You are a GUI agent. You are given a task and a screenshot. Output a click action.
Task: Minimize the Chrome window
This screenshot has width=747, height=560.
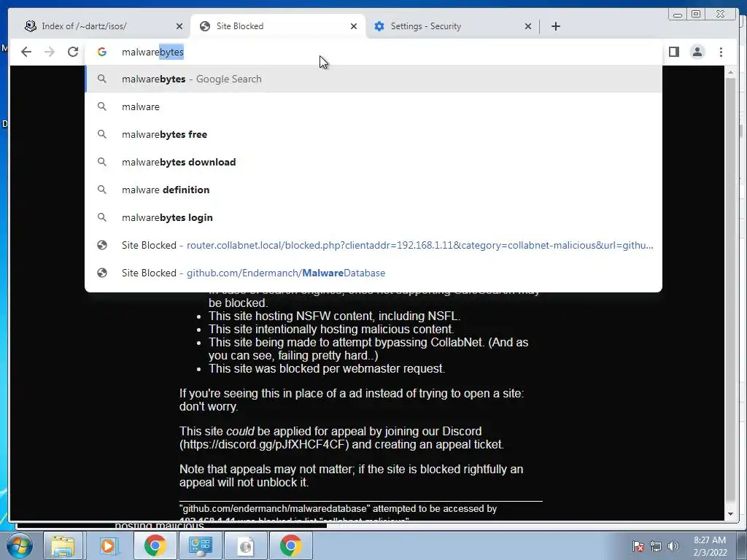click(x=677, y=15)
